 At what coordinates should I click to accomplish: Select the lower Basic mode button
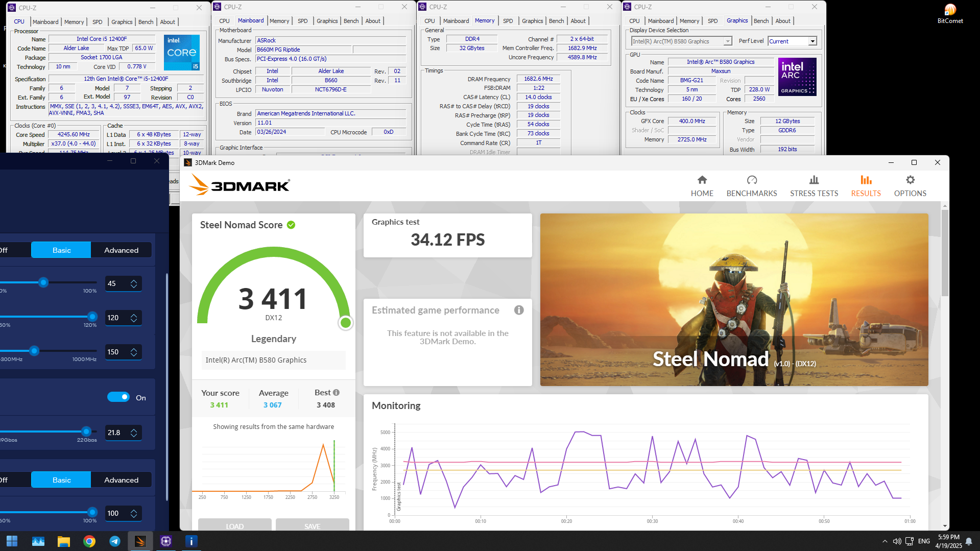[x=61, y=480]
